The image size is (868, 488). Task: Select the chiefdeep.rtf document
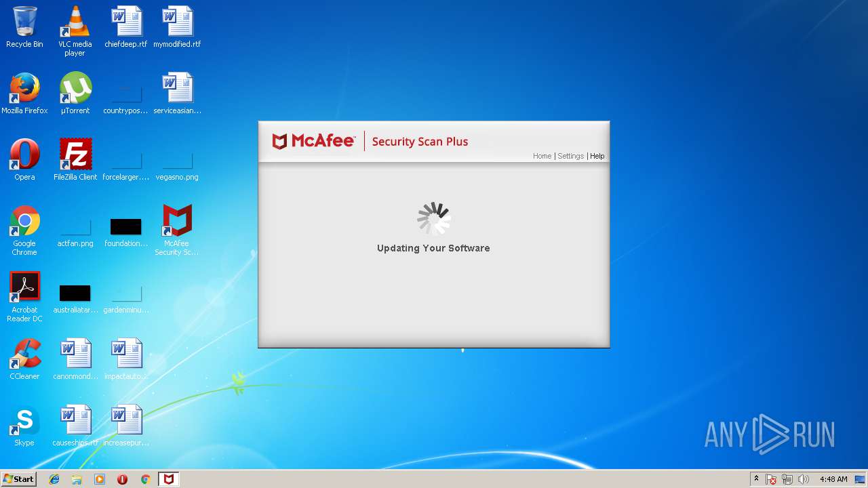(x=125, y=27)
